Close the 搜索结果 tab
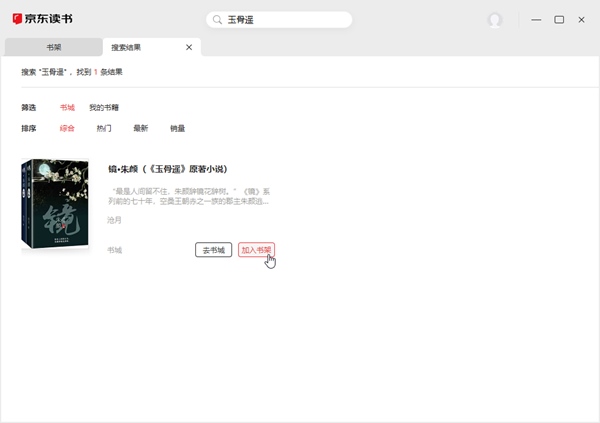Image resolution: width=600 pixels, height=423 pixels. [x=189, y=47]
